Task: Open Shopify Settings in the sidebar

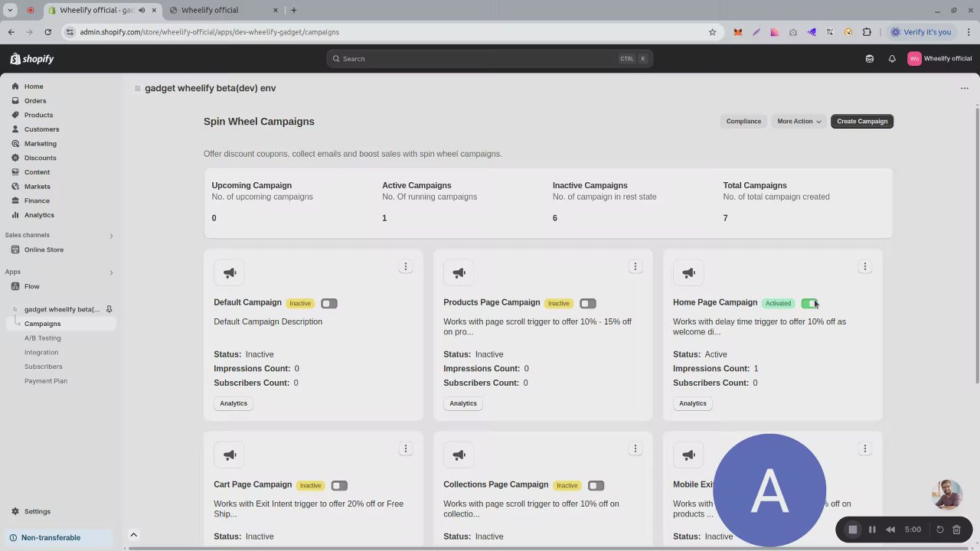Action: [x=37, y=511]
